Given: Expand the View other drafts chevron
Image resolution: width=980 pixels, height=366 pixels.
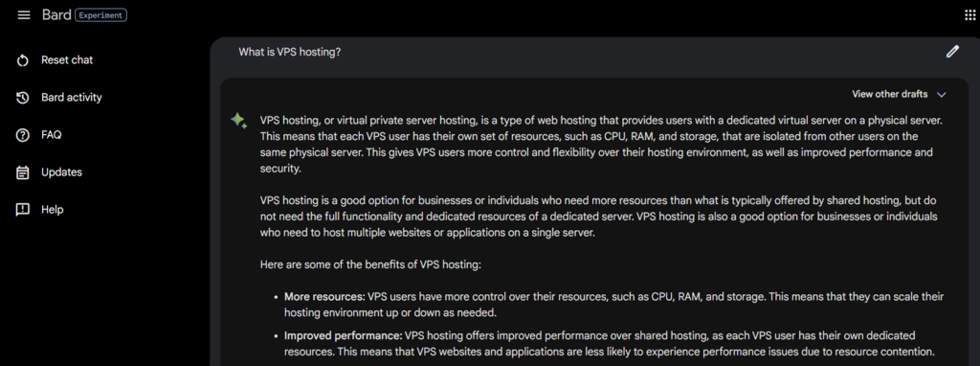Looking at the screenshot, I should 942,95.
